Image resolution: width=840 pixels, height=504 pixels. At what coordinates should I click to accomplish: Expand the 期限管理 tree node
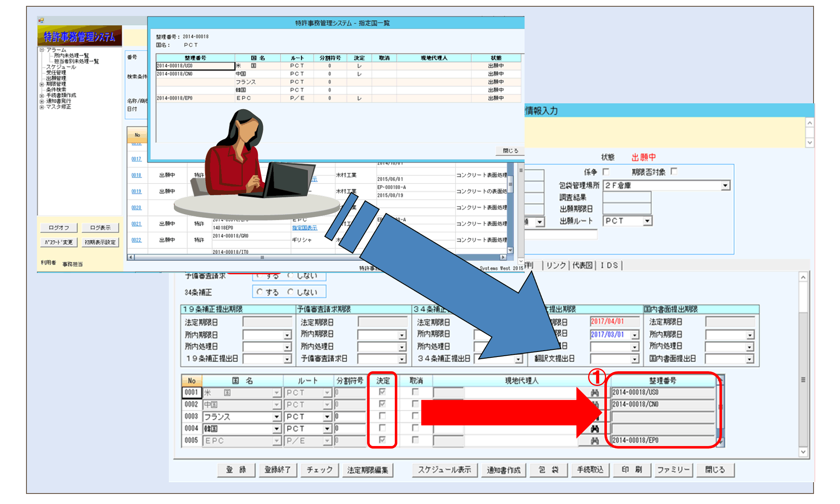pos(42,84)
